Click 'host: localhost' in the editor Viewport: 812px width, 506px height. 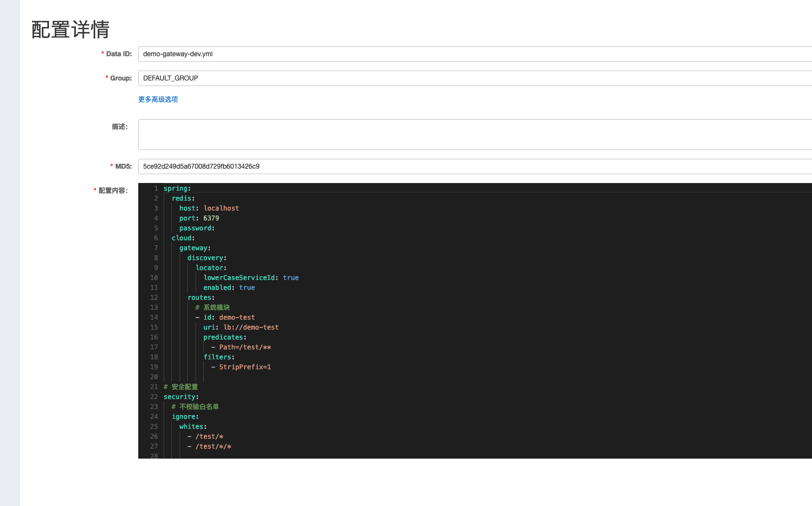209,208
